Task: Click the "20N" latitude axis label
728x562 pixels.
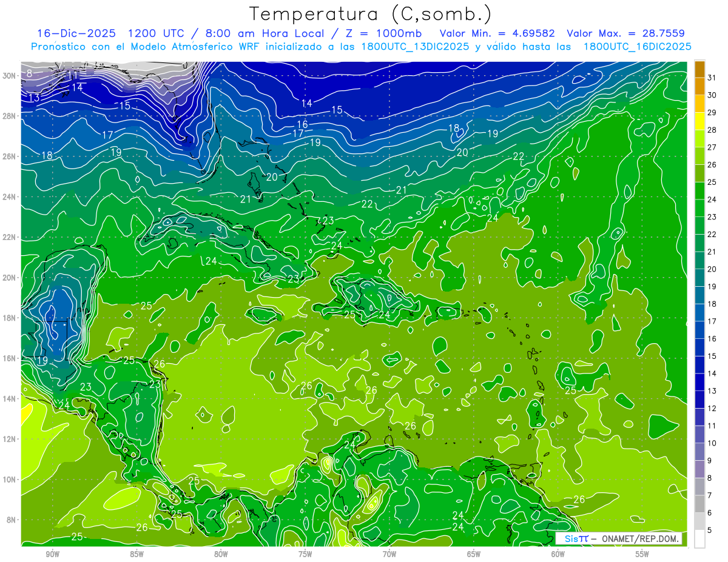Action: 9,278
